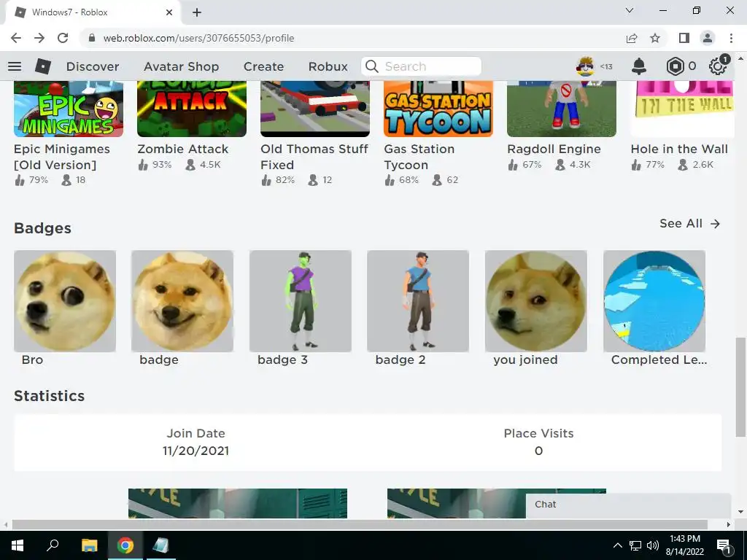This screenshot has width=747, height=560.
Task: Click the taskbar clock 1:43 PM
Action: point(684,539)
